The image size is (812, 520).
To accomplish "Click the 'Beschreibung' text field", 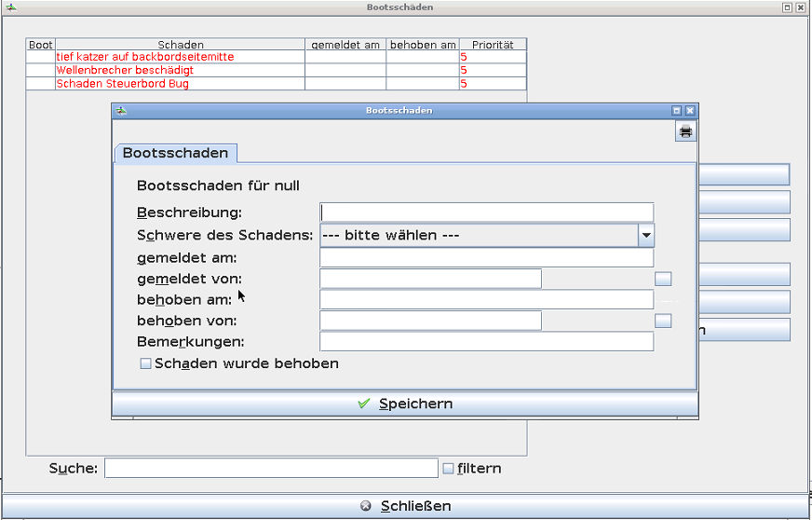I will click(x=486, y=212).
